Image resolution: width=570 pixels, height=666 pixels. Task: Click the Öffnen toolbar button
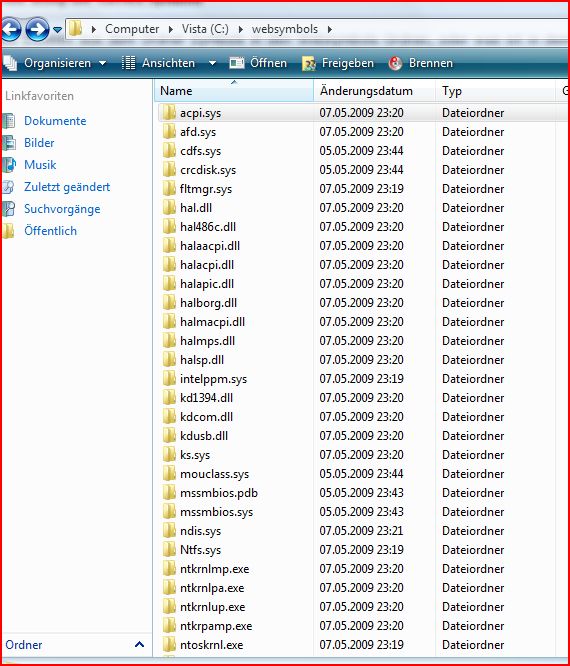click(x=258, y=63)
